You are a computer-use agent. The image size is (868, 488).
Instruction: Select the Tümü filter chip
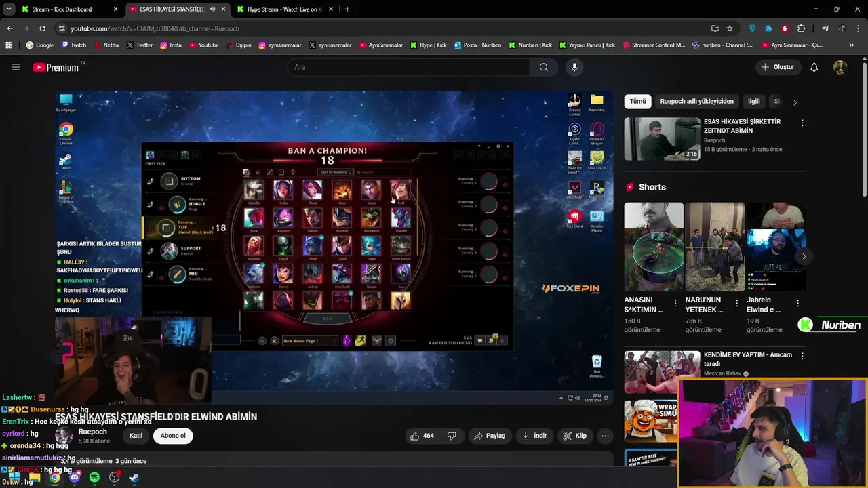(638, 102)
